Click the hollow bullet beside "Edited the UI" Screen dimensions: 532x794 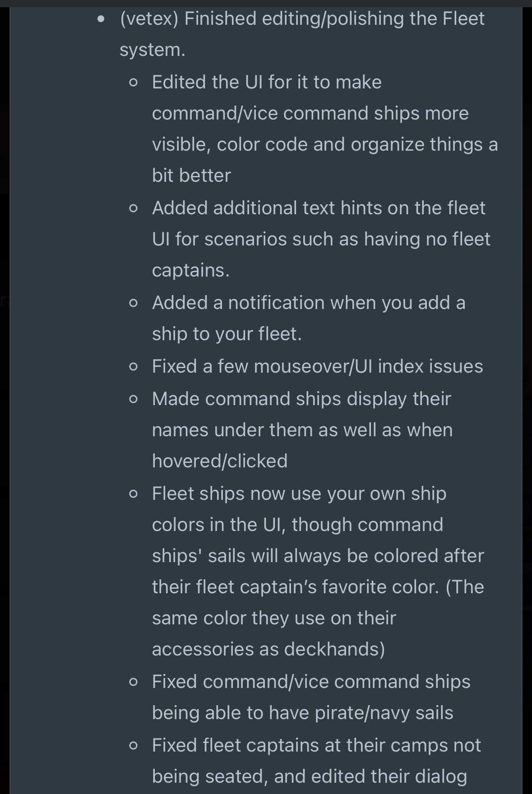133,83
